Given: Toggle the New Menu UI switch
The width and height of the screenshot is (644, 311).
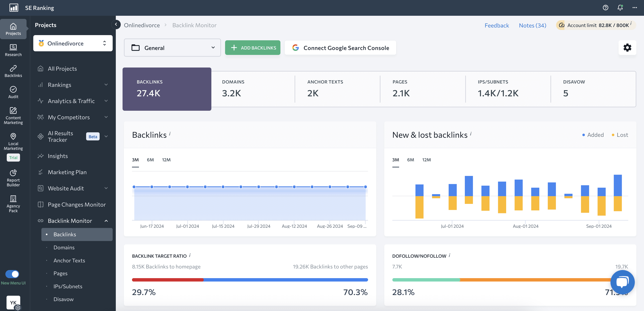Looking at the screenshot, I should point(12,274).
